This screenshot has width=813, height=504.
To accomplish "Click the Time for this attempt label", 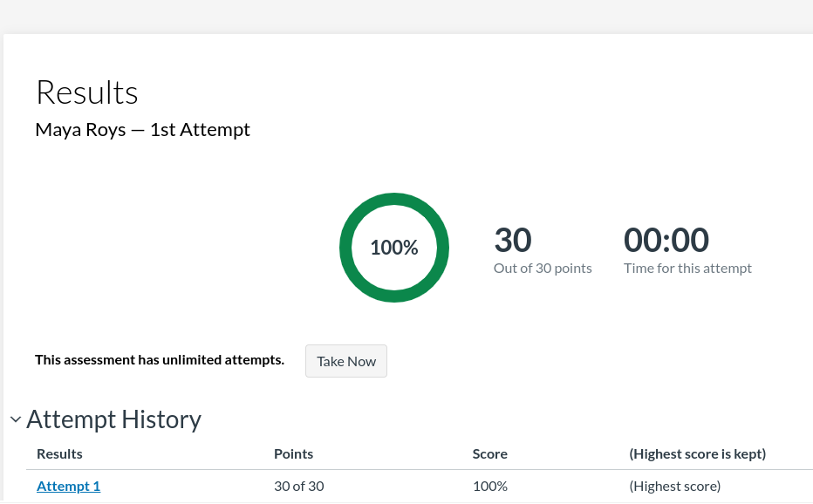I will (x=687, y=269).
